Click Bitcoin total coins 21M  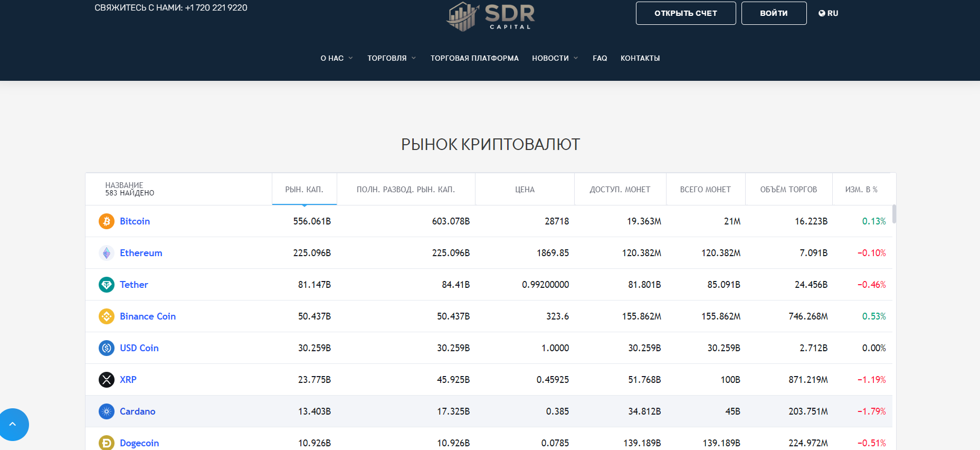pos(732,221)
